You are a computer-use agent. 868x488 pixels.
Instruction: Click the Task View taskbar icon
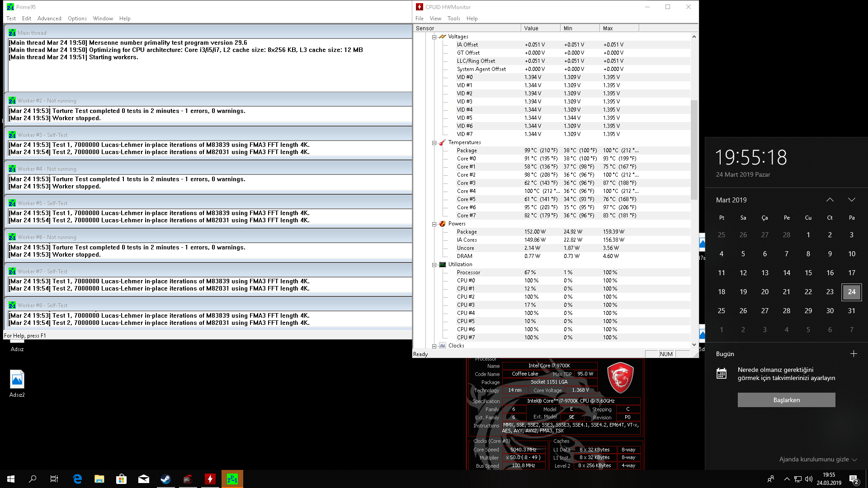coord(54,479)
